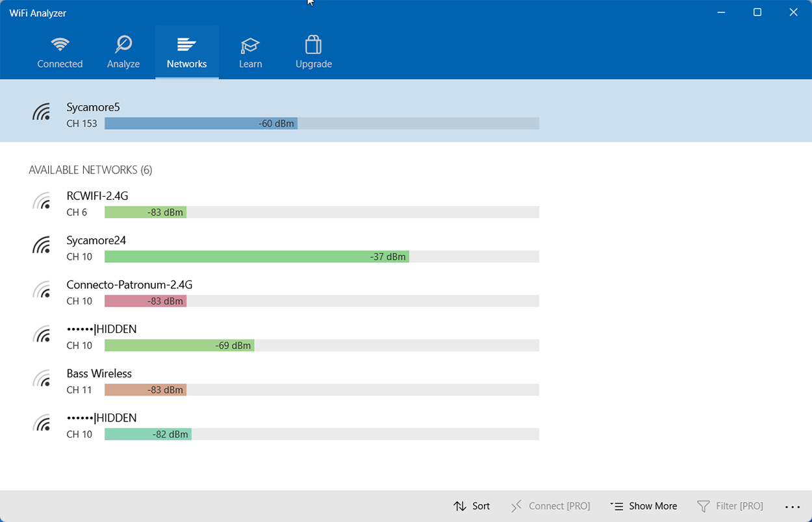This screenshot has height=522, width=812.
Task: Open the Learn tab
Action: pos(250,53)
